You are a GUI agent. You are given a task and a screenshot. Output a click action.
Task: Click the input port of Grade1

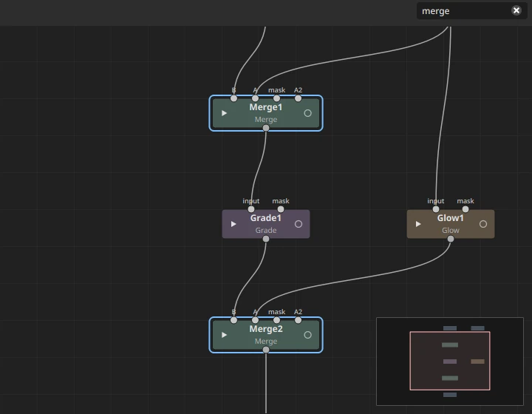251,209
